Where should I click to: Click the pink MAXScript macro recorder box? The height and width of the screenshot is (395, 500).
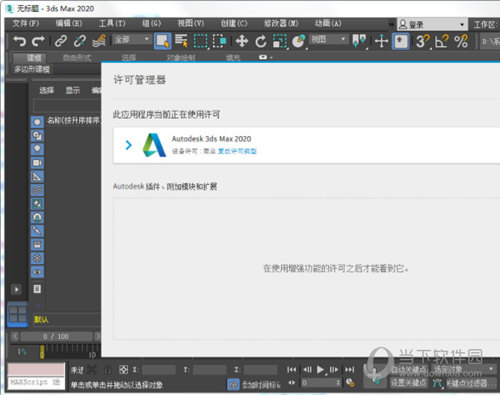[36, 369]
